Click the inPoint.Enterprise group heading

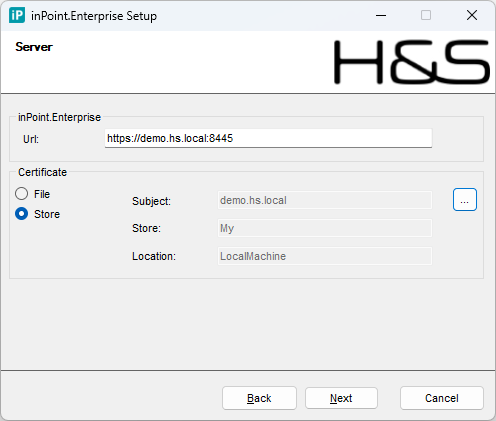(x=59, y=117)
